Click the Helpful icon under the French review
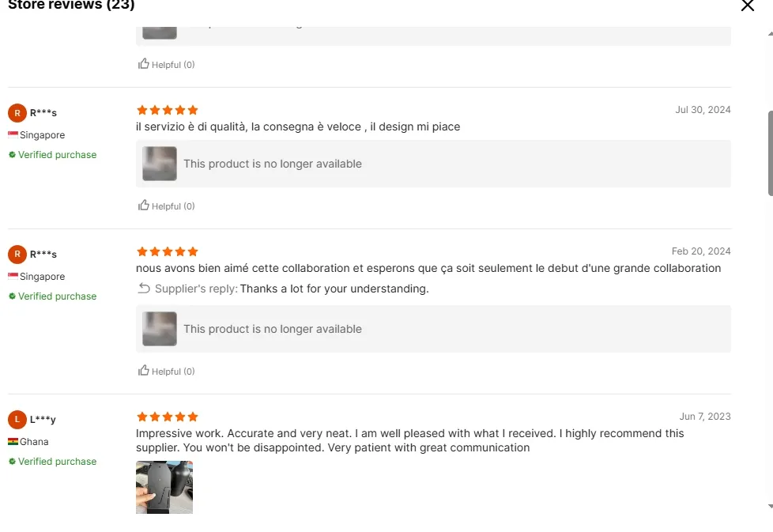 [144, 371]
